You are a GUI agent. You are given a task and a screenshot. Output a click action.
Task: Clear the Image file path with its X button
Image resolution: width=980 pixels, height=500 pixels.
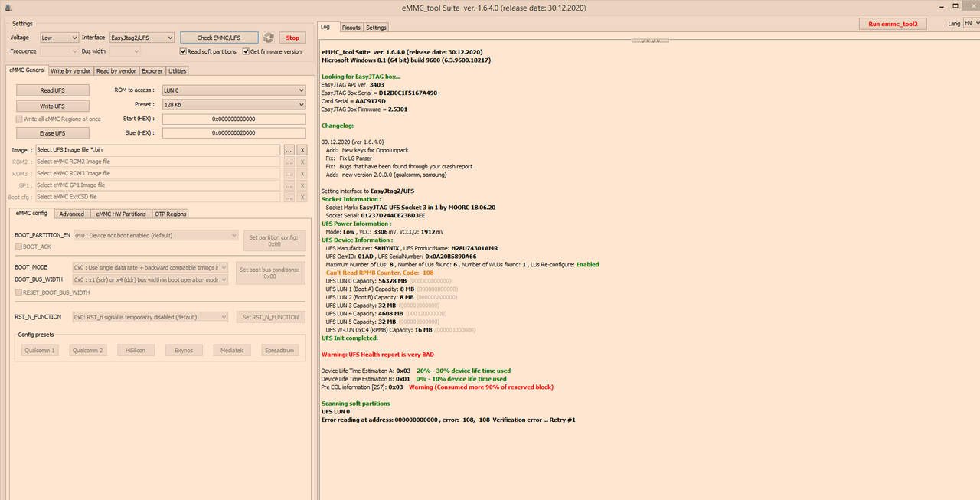(x=302, y=150)
